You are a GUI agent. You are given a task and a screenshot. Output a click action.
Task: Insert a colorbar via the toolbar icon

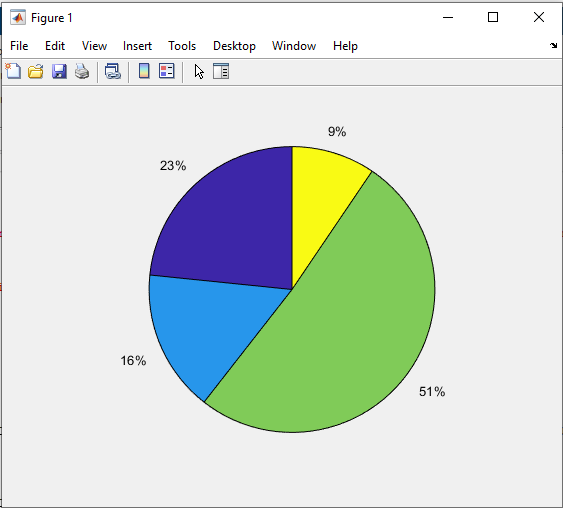(x=144, y=71)
